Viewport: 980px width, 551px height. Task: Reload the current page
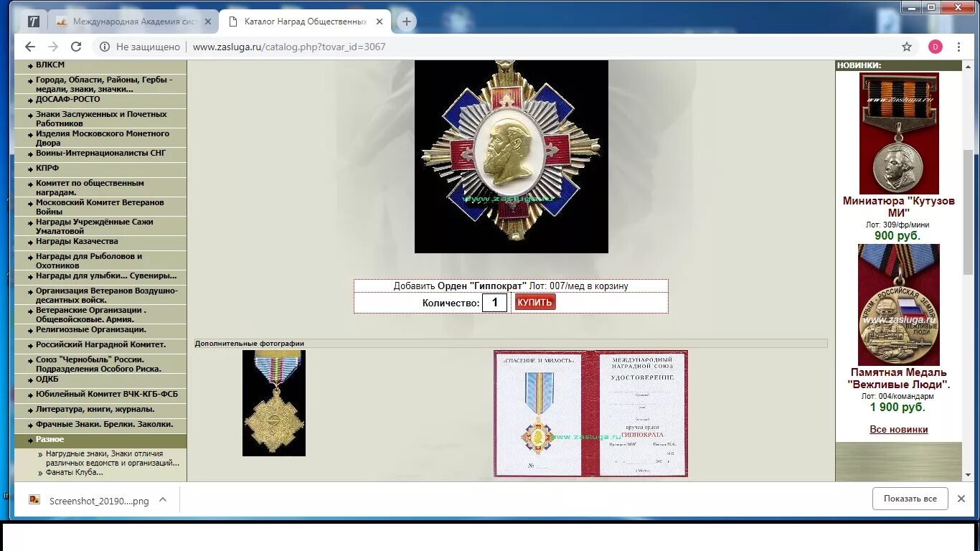(76, 47)
